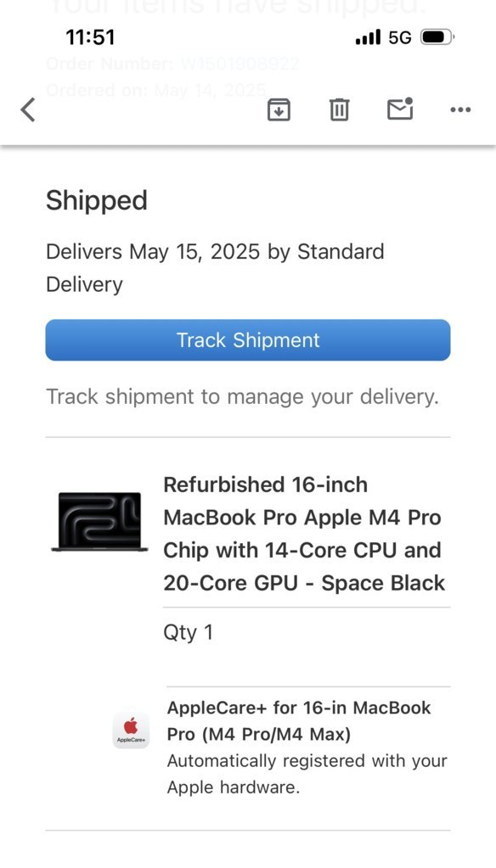Delete the email using the trash icon

pos(339,109)
